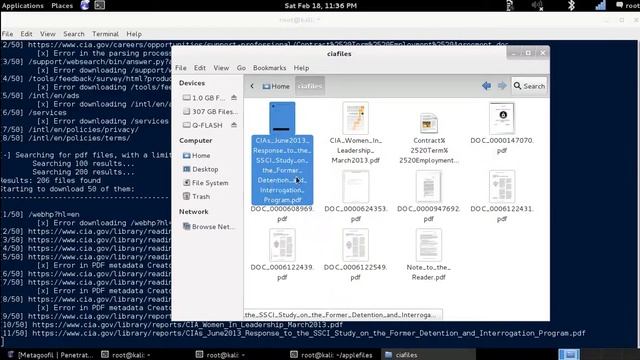Click the Bluetooth icon in top panel
The height and width of the screenshot is (360, 640).
(x=571, y=5)
